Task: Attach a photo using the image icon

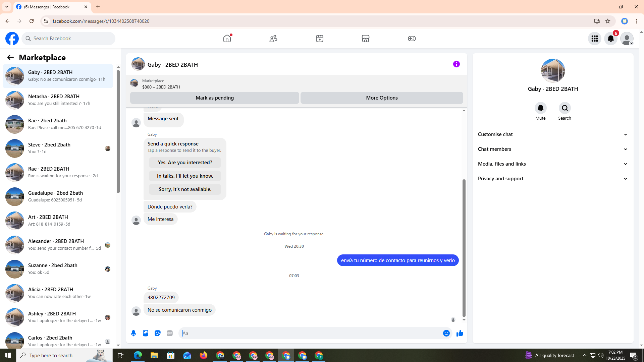Action: click(146, 333)
